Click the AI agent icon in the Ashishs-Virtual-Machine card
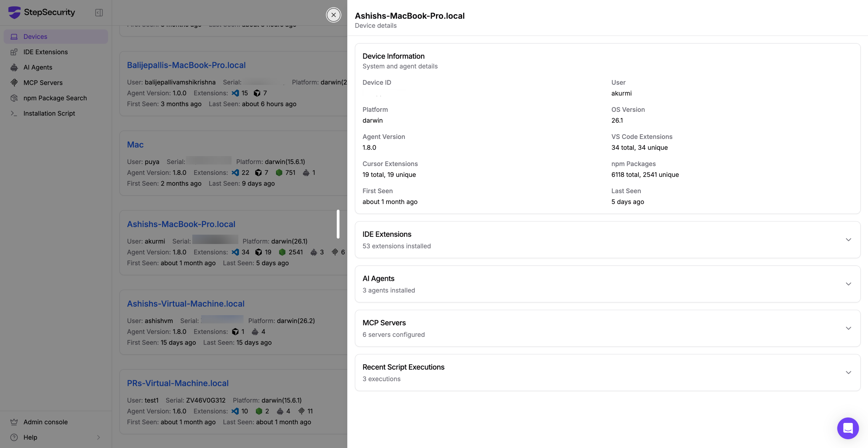This screenshot has width=868, height=448. [255, 331]
